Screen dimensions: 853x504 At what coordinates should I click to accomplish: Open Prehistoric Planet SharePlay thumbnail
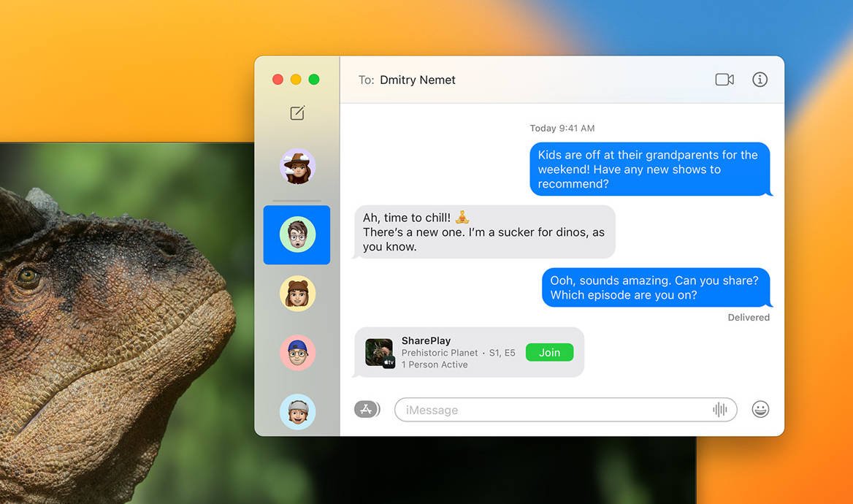(x=379, y=353)
